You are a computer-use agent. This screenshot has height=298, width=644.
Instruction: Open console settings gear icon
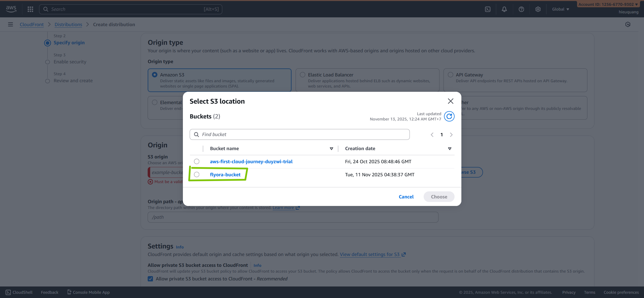point(538,9)
